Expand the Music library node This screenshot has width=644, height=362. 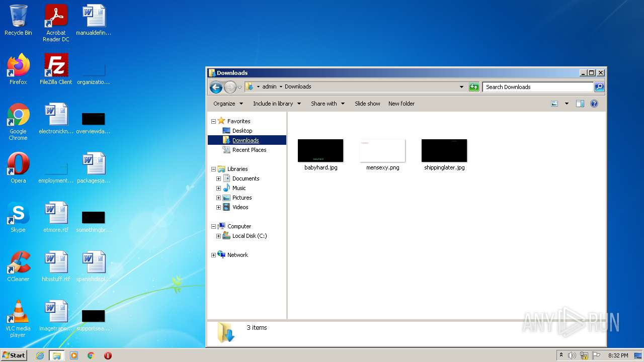point(218,188)
